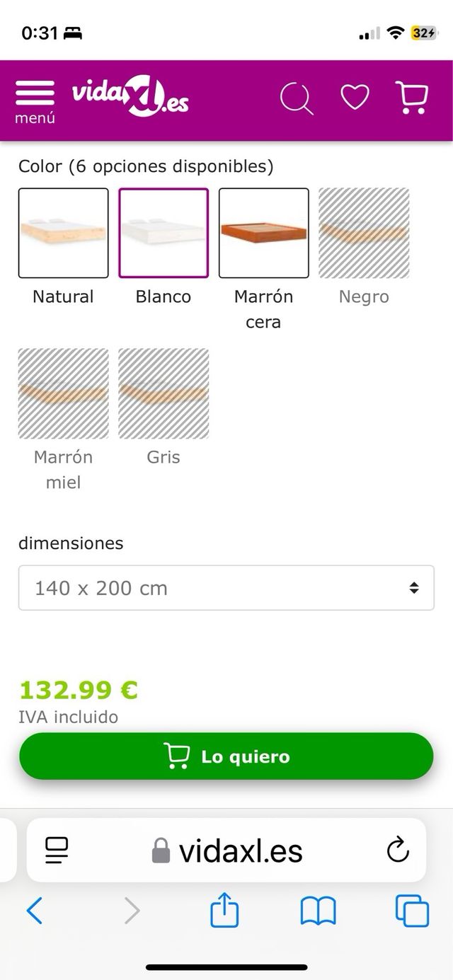This screenshot has width=453, height=980.
Task: Select the Blanco color swatch thumbnail
Action: click(163, 232)
